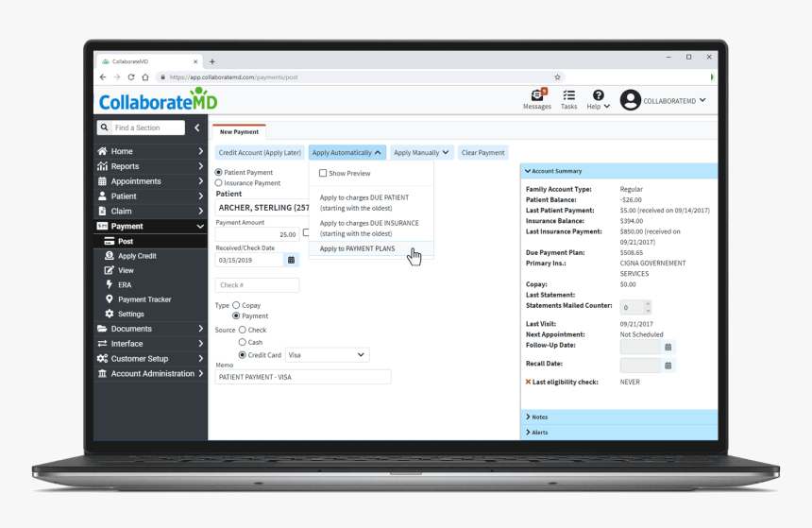This screenshot has width=812, height=528.
Task: Click the View pencil icon
Action: (x=110, y=270)
